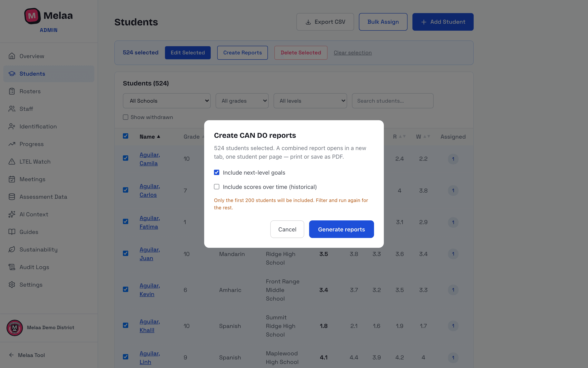Sort by the R column arrows
The height and width of the screenshot is (368, 588).
402,137
